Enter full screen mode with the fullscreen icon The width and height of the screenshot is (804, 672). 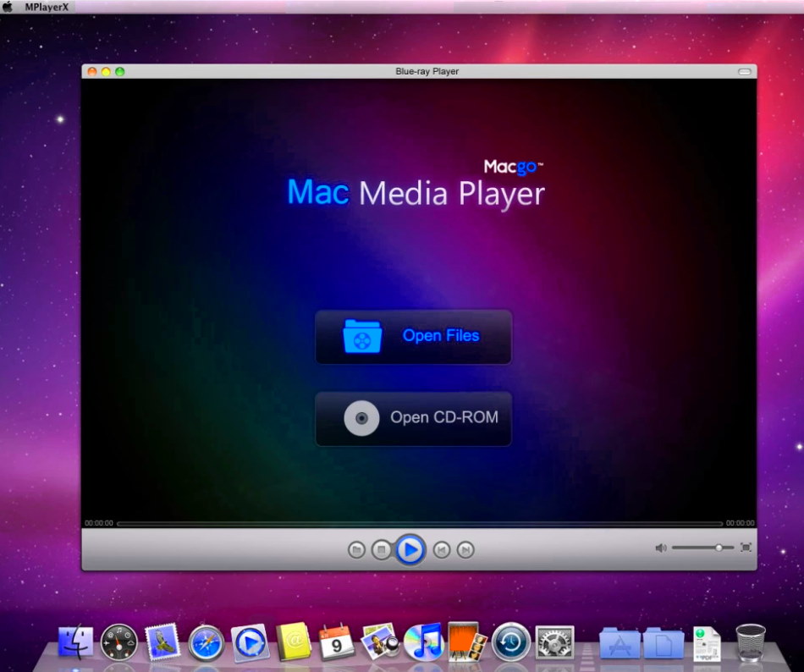coord(746,548)
